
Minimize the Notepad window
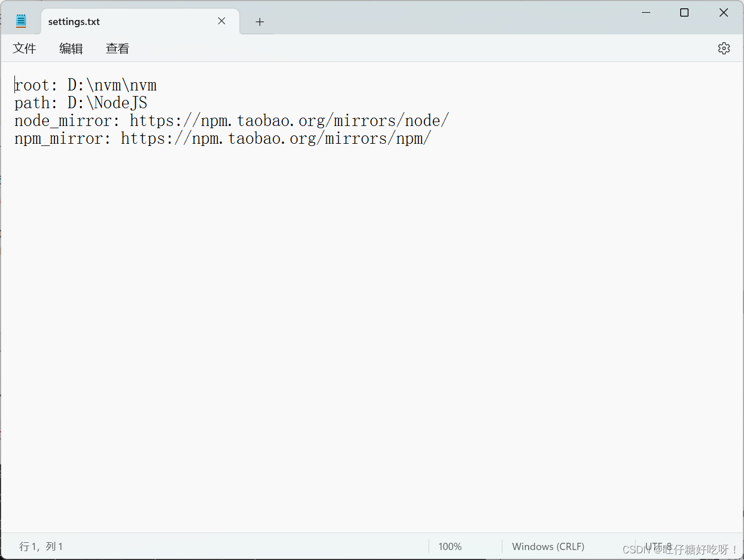point(646,12)
